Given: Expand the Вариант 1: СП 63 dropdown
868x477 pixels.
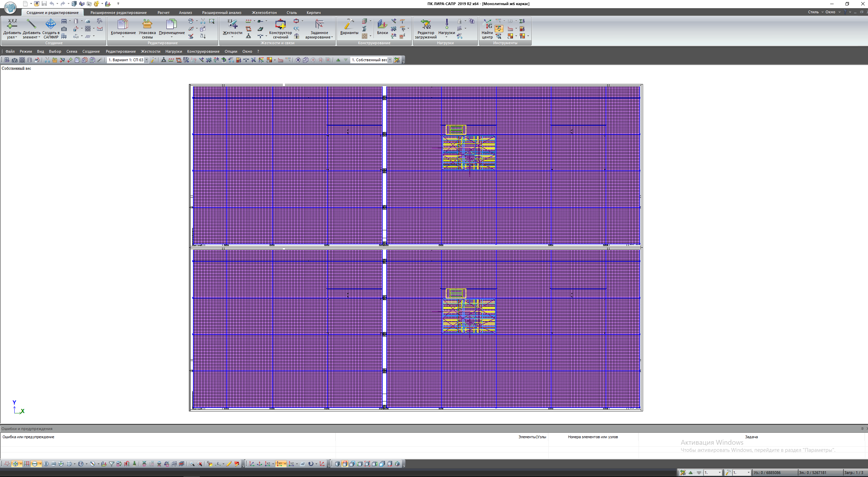Looking at the screenshot, I should [x=147, y=60].
